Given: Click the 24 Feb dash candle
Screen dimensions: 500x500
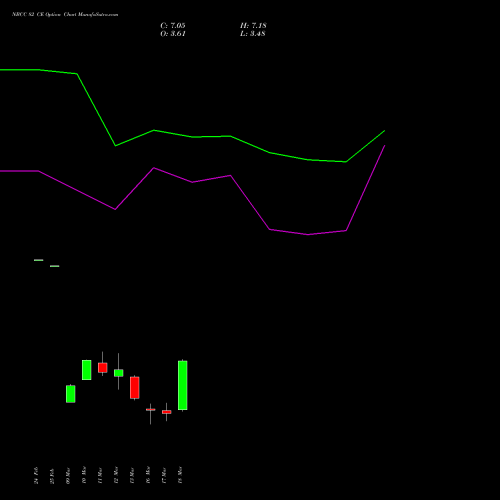Looking at the screenshot, I should [39, 260].
